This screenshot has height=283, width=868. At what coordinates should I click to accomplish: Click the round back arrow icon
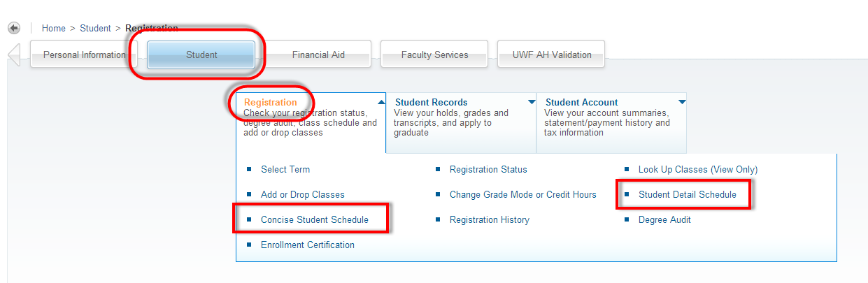point(14,28)
